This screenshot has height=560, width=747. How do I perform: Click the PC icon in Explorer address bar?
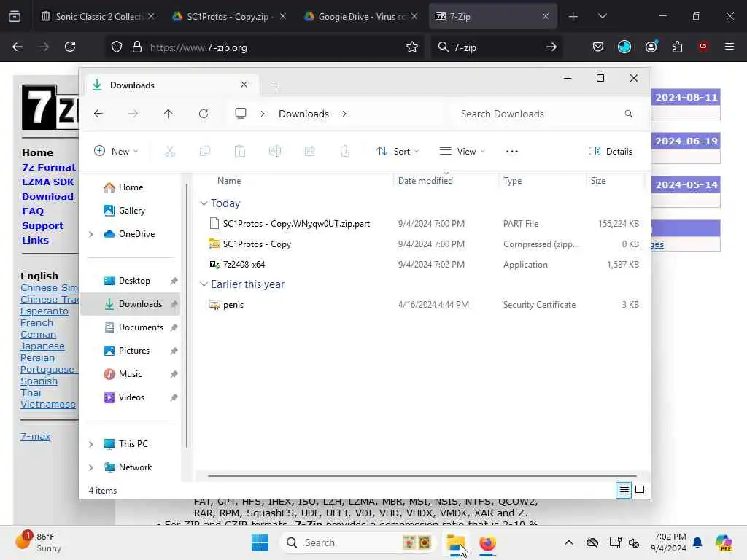(x=241, y=113)
